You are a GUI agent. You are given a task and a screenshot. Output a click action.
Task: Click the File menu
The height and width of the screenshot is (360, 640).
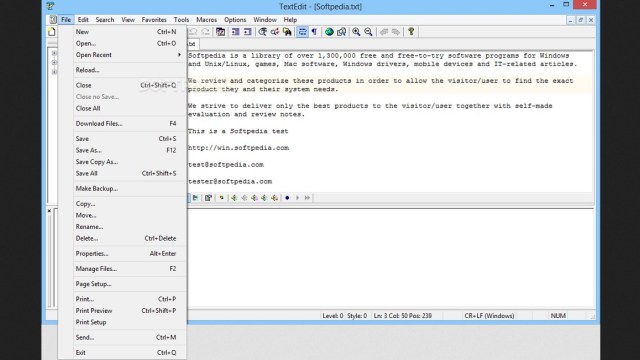(66, 20)
